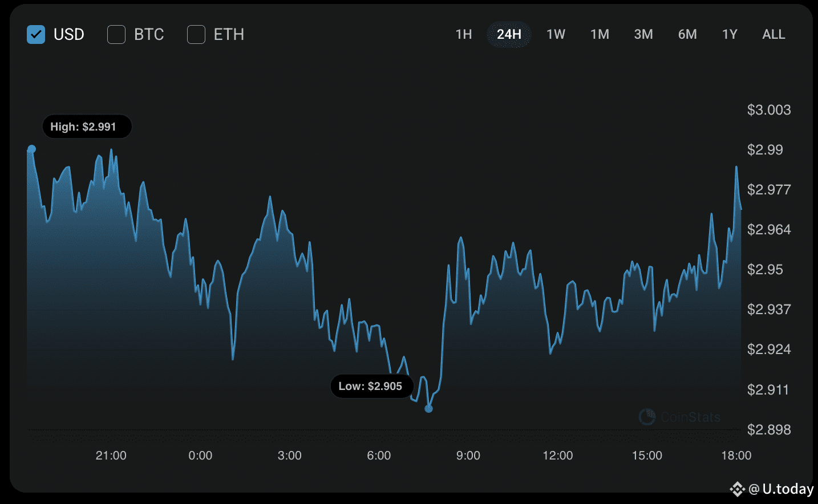Click the Low: $2.905 label
The image size is (818, 504).
(x=372, y=386)
